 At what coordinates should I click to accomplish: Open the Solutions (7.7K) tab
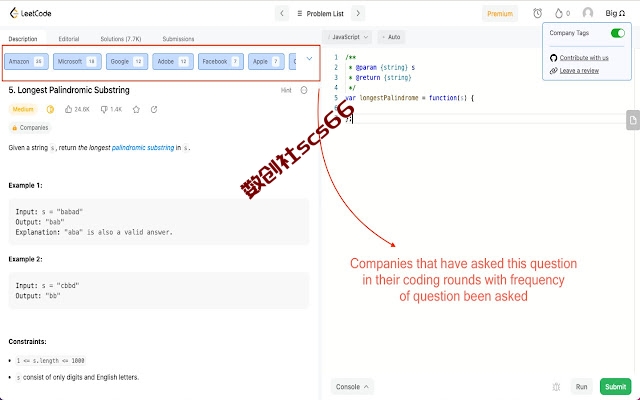(121, 39)
